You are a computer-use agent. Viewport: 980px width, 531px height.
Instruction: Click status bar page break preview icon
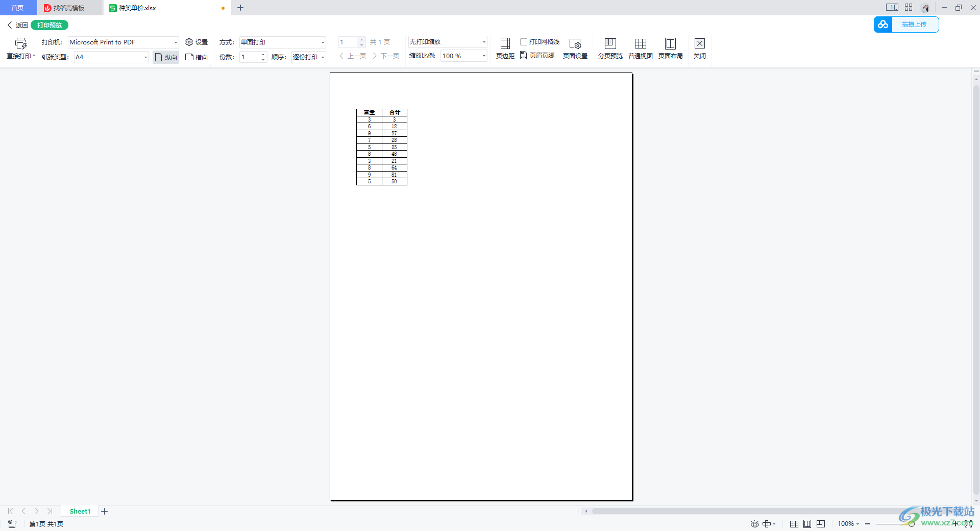pyautogui.click(x=821, y=524)
